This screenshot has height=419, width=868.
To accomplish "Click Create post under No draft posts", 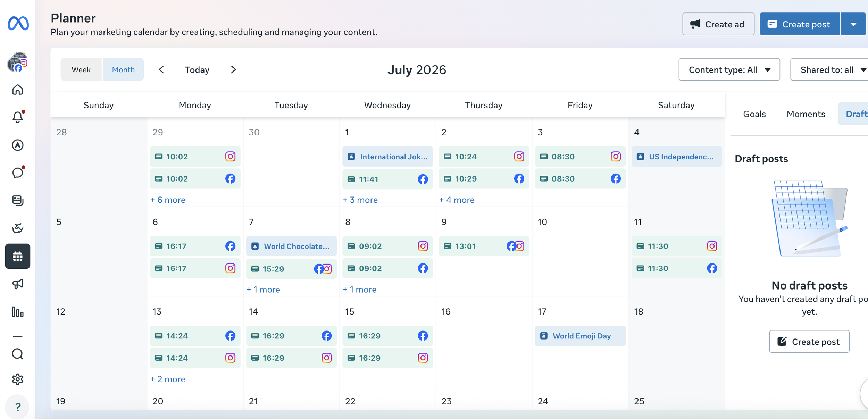I will 809,342.
